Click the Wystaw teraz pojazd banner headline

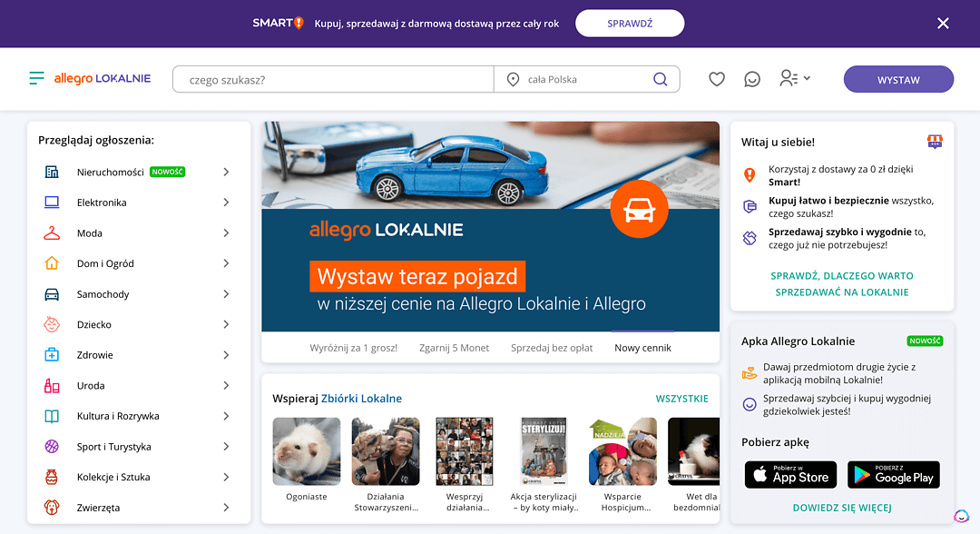tap(417, 276)
